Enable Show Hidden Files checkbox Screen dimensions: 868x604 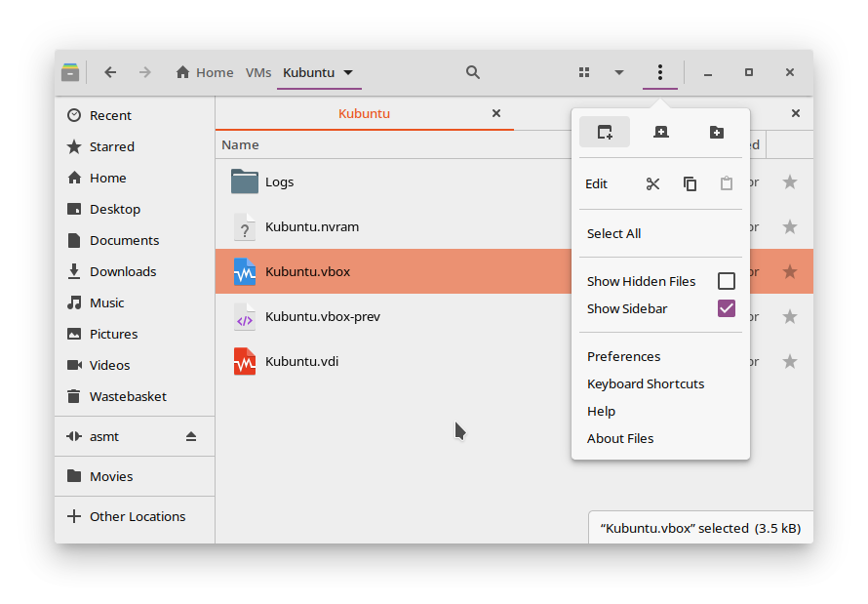[x=727, y=281]
